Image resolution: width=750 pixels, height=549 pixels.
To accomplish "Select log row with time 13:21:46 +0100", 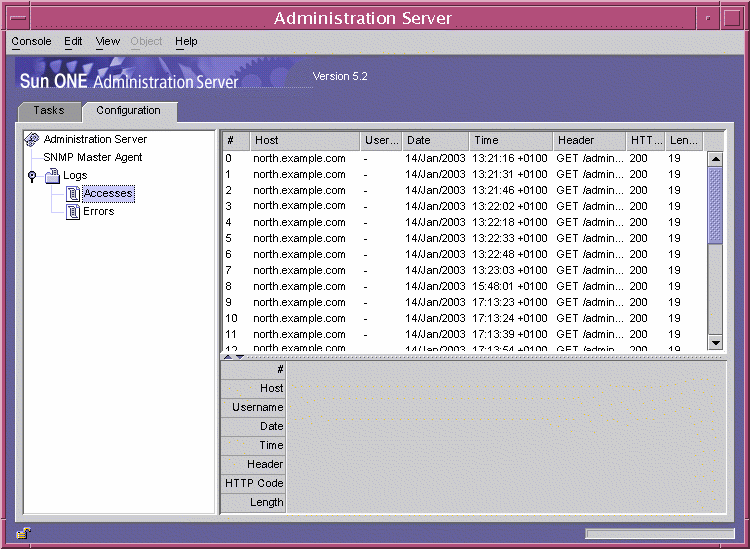I will pos(464,190).
